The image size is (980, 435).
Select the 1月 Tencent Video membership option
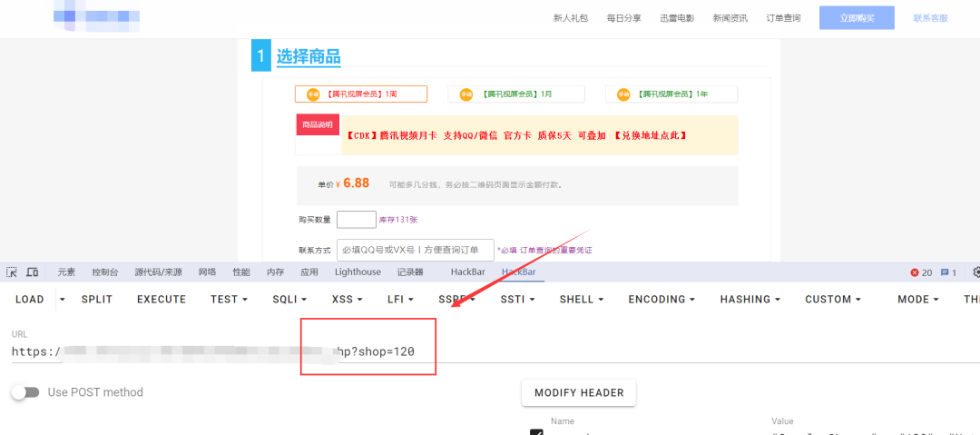tap(515, 94)
